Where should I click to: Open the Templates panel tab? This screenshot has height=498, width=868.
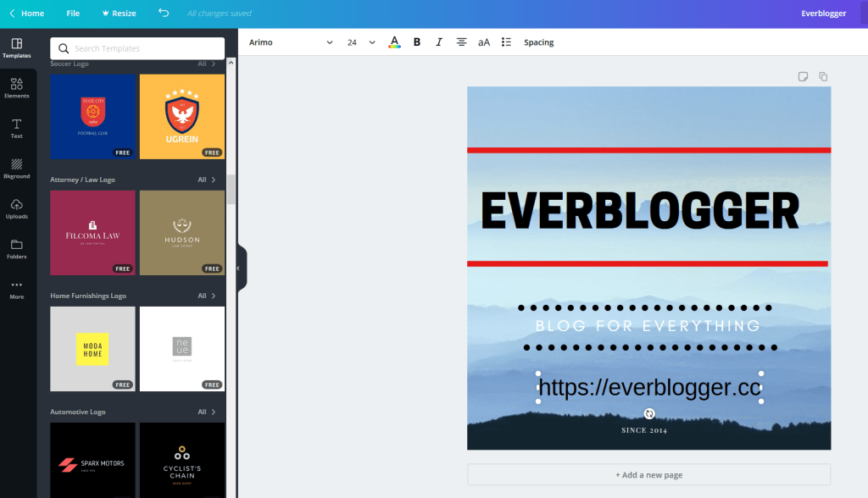[x=17, y=48]
